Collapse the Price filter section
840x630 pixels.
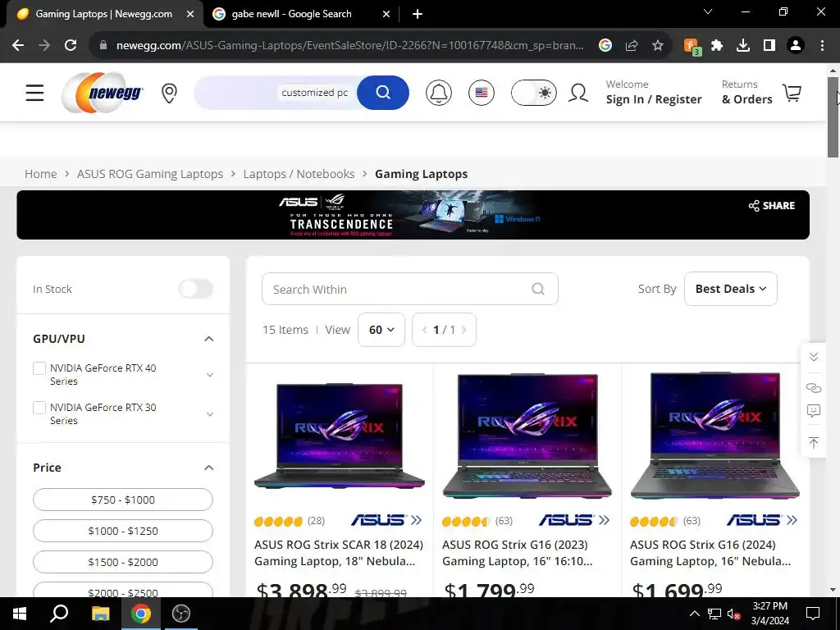[x=209, y=468]
